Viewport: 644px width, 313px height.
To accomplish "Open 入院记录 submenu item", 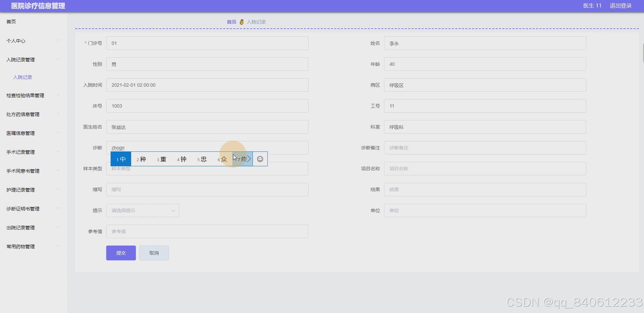I will click(23, 77).
